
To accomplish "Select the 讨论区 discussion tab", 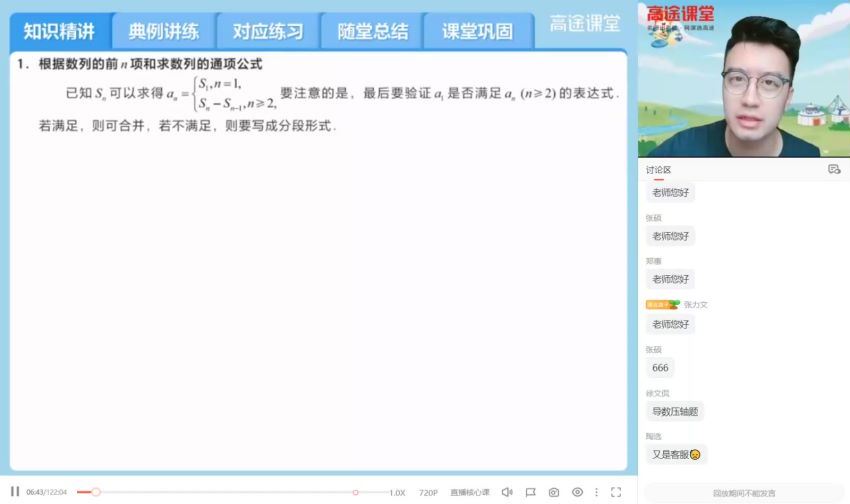I will 658,170.
